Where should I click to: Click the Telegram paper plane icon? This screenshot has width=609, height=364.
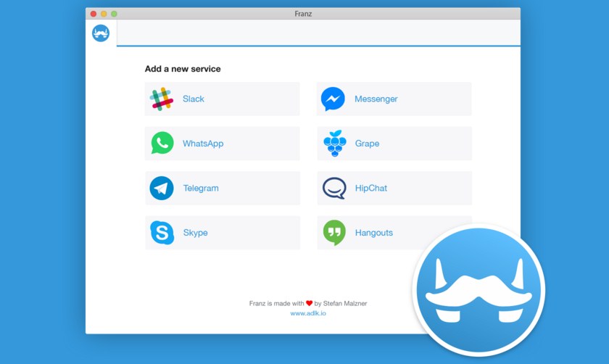click(162, 188)
